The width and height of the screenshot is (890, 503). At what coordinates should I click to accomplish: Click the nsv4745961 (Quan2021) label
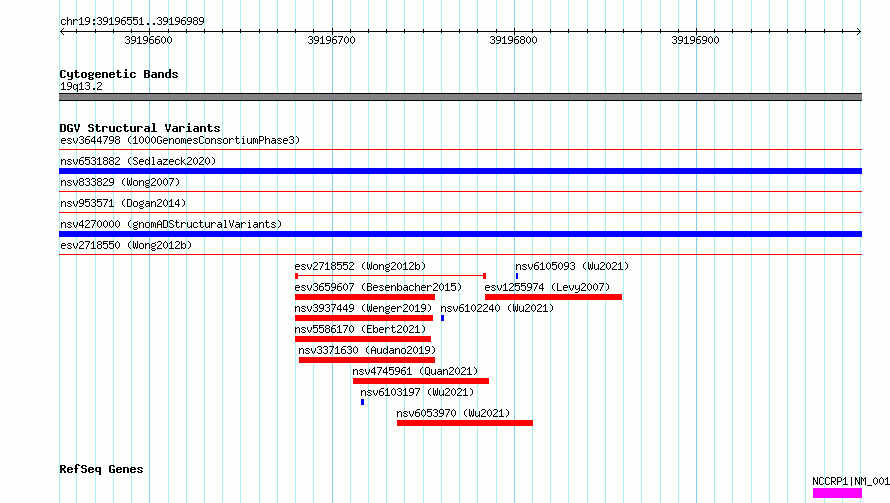pos(415,371)
